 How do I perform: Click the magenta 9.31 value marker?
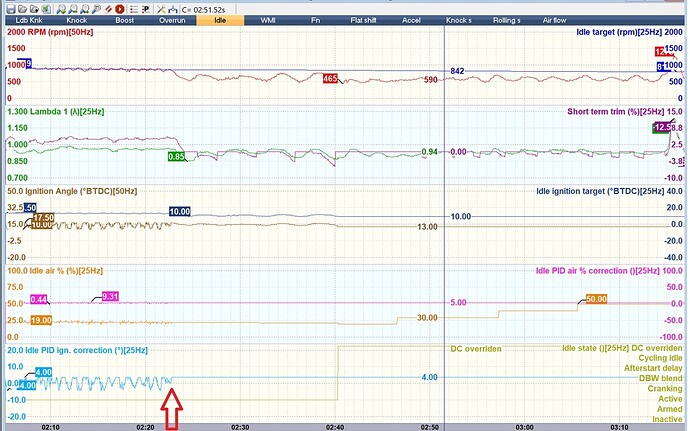click(x=110, y=296)
